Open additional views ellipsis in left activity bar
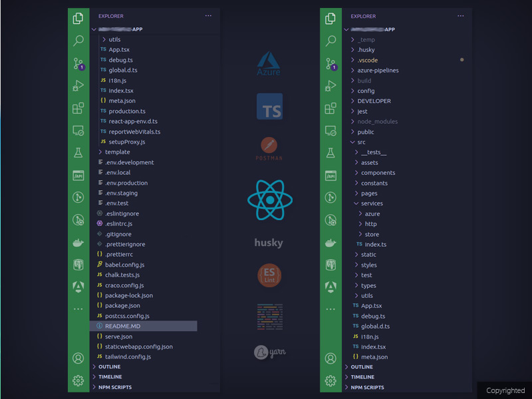The width and height of the screenshot is (532, 399). [78, 309]
